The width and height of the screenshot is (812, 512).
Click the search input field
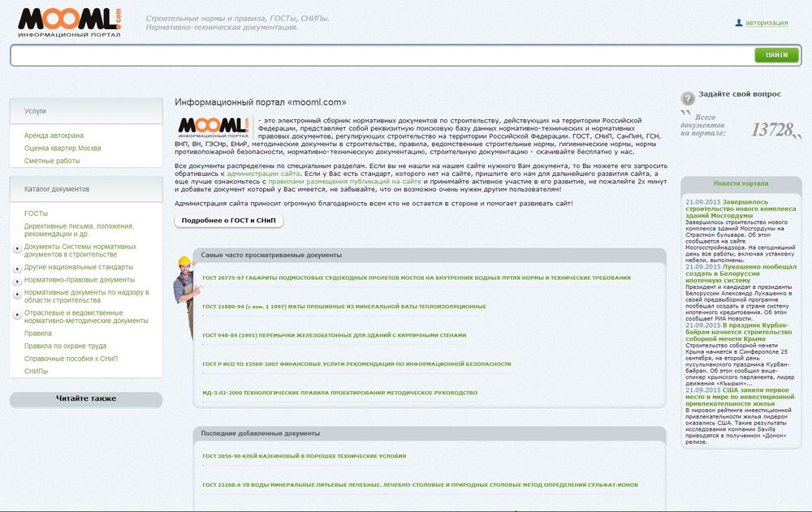tap(382, 55)
